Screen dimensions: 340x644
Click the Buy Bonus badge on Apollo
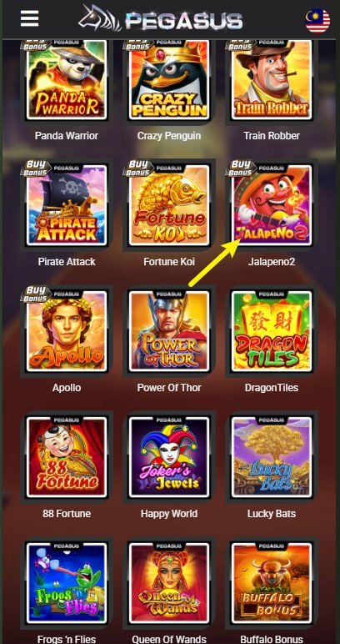coord(36,294)
